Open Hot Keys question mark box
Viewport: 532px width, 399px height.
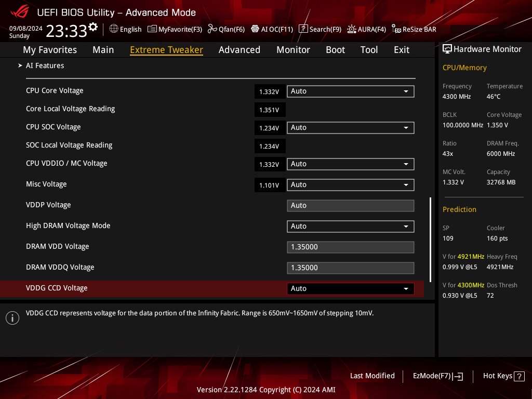[x=519, y=376]
